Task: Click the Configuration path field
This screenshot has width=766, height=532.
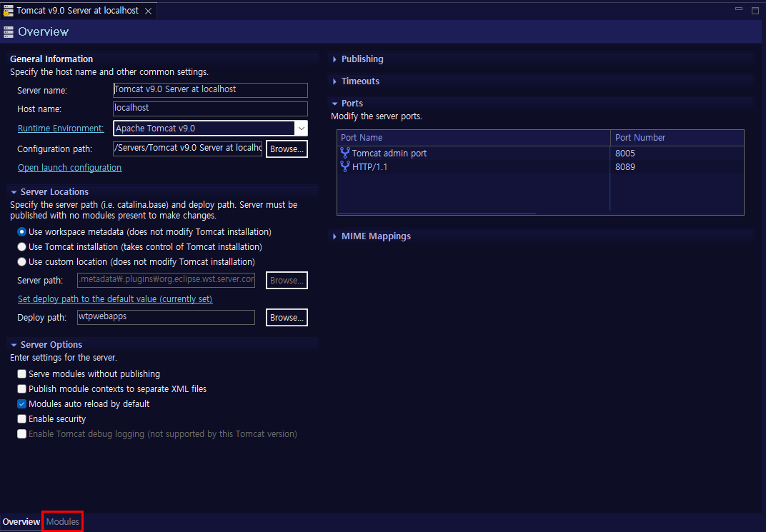Action: coord(188,149)
